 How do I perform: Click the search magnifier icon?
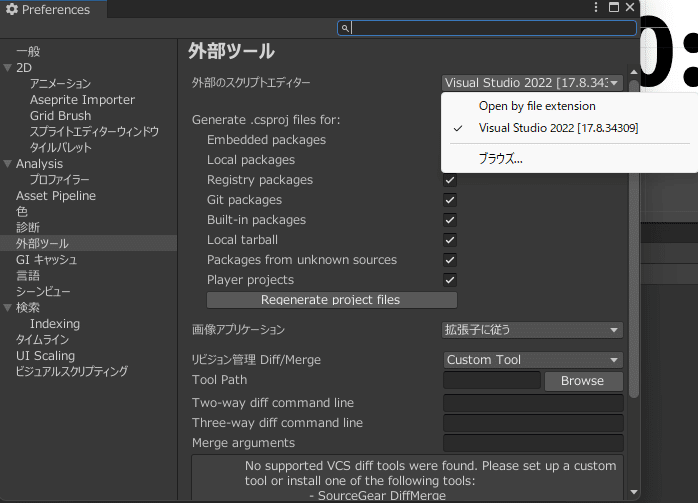tap(345, 28)
